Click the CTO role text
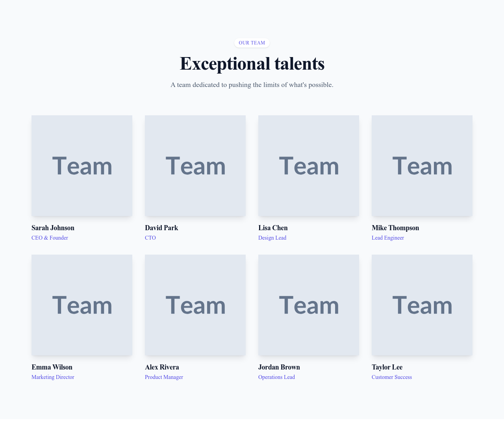The height and width of the screenshot is (425, 504). (x=150, y=238)
